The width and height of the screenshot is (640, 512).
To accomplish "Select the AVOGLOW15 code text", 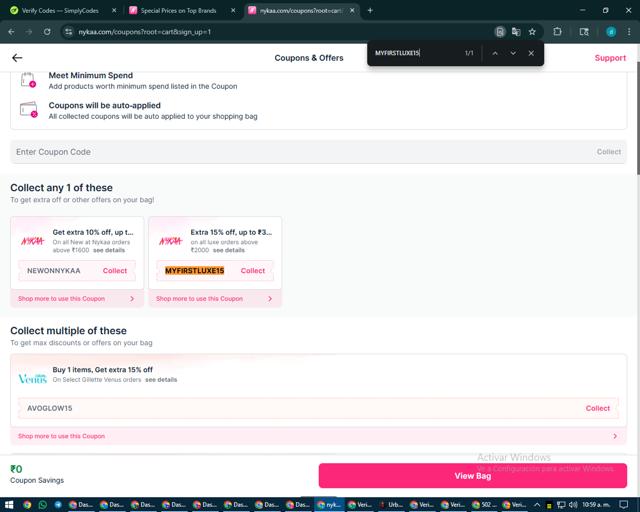I will coord(50,408).
